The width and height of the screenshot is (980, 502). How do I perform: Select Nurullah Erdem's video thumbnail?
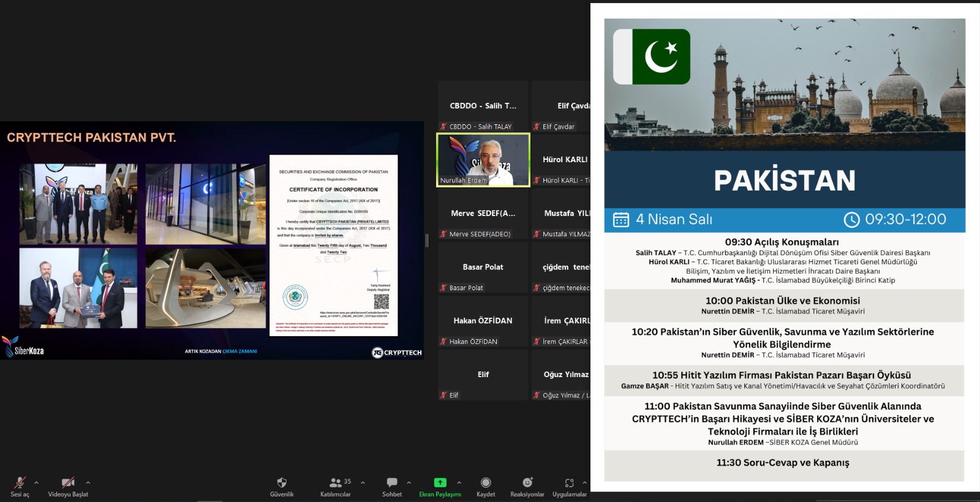point(483,160)
